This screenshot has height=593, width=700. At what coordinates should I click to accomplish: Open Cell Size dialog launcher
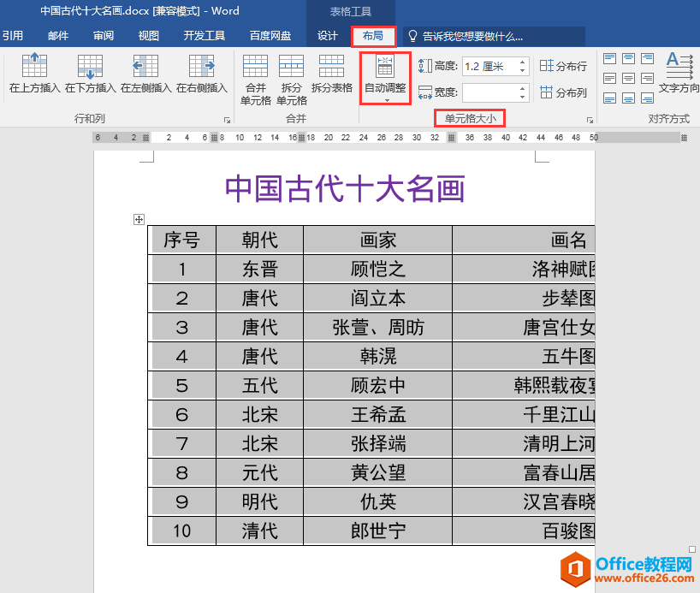click(590, 120)
